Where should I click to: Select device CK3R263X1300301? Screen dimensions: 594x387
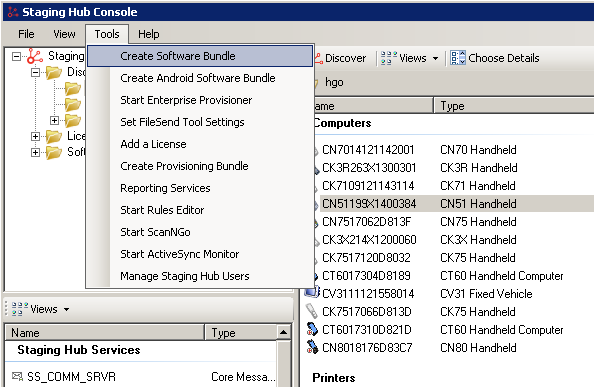click(x=369, y=168)
